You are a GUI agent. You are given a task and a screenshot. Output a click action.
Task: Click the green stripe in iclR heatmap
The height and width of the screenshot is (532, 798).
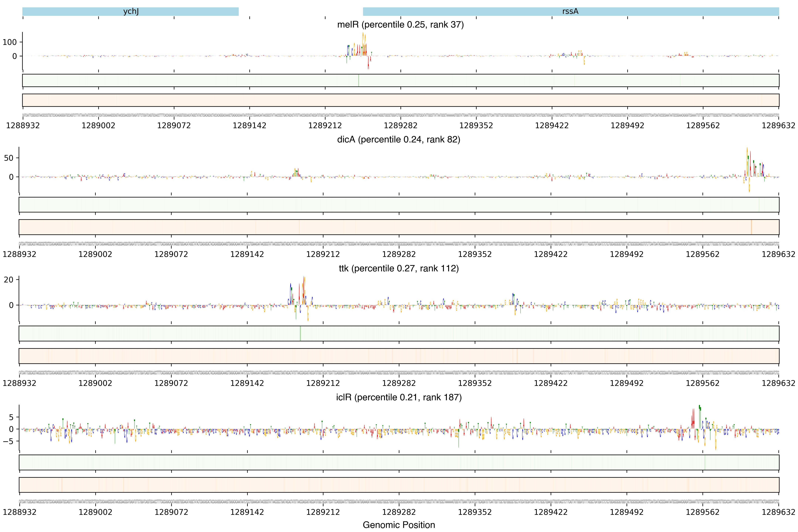(705, 462)
